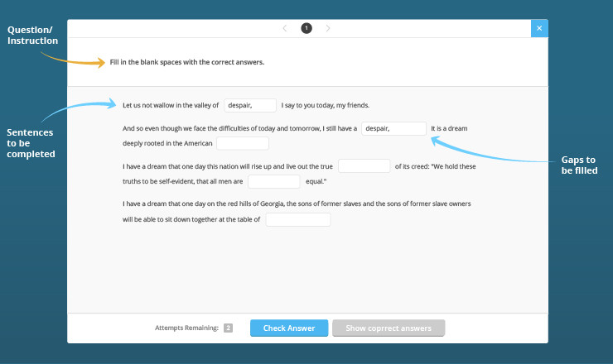The width and height of the screenshot is (613, 364).
Task: Click 'It is a dream' text
Action: click(449, 128)
